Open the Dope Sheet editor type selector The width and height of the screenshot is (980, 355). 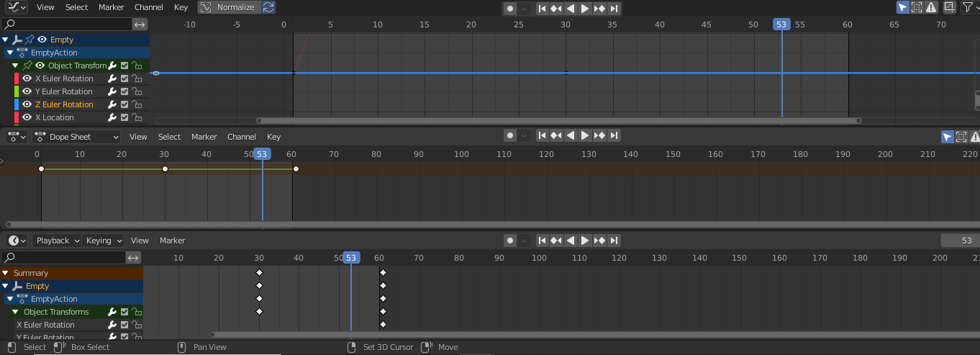(16, 137)
